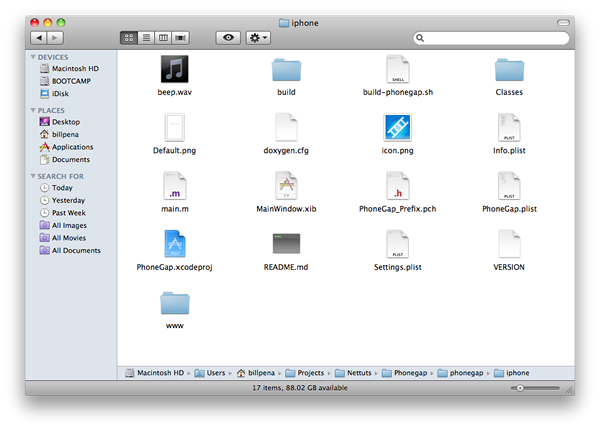This screenshot has width=600, height=429.
Task: Collapse the SEARCH FOR sidebar section
Action: [x=33, y=176]
